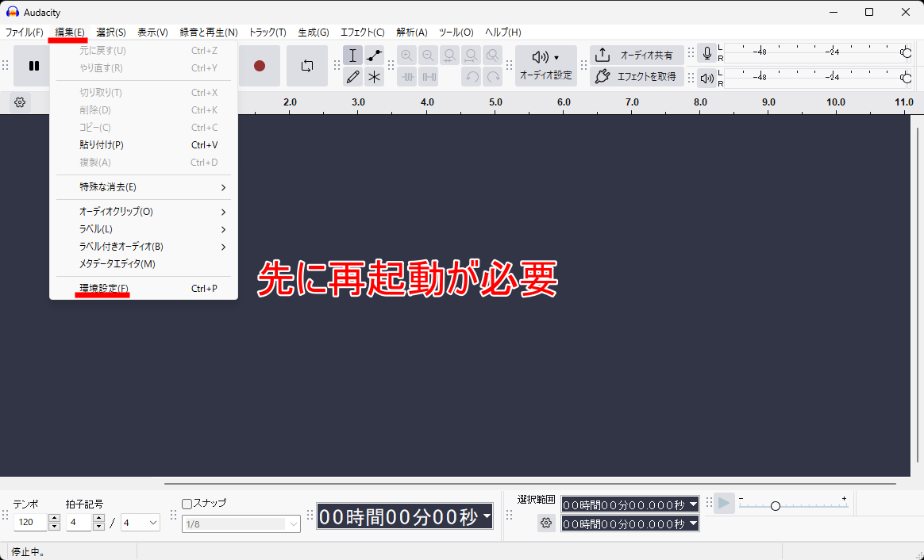Click the オーディオ共有 button
Viewport: 924px width, 560px height.
click(637, 56)
